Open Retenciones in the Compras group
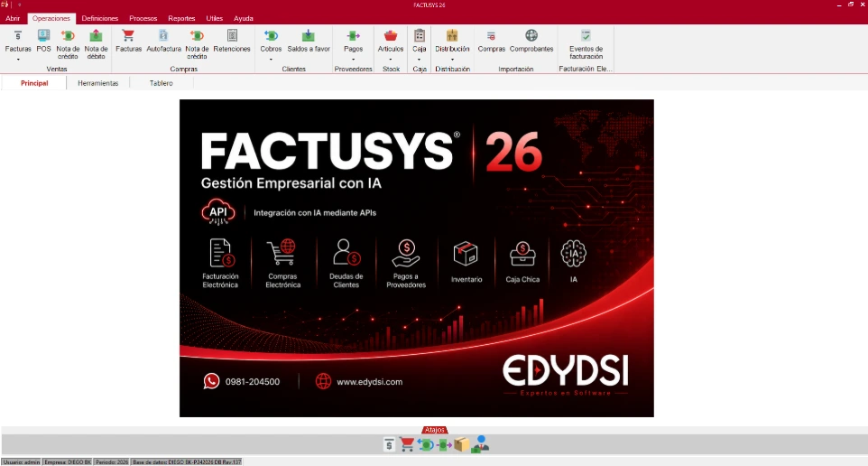Screen dimensions: 868x466 pos(232,42)
